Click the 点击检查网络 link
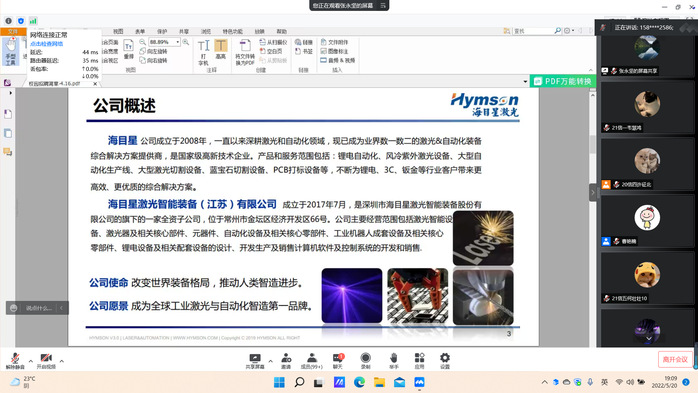 click(47, 44)
